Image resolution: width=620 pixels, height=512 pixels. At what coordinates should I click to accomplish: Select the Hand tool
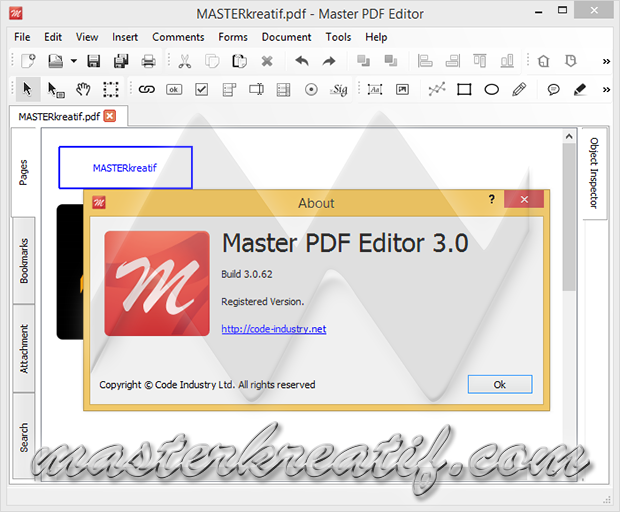click(83, 90)
